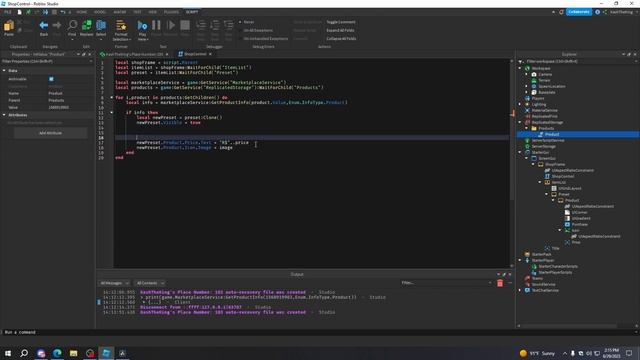
Task: Select the Camera item in Explorer
Action: pos(545,74)
